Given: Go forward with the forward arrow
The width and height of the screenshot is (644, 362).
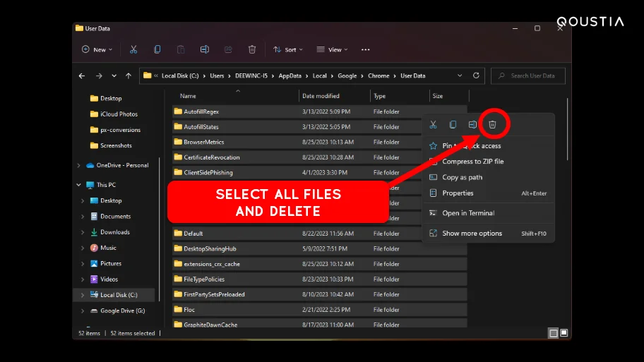Looking at the screenshot, I should pos(99,76).
